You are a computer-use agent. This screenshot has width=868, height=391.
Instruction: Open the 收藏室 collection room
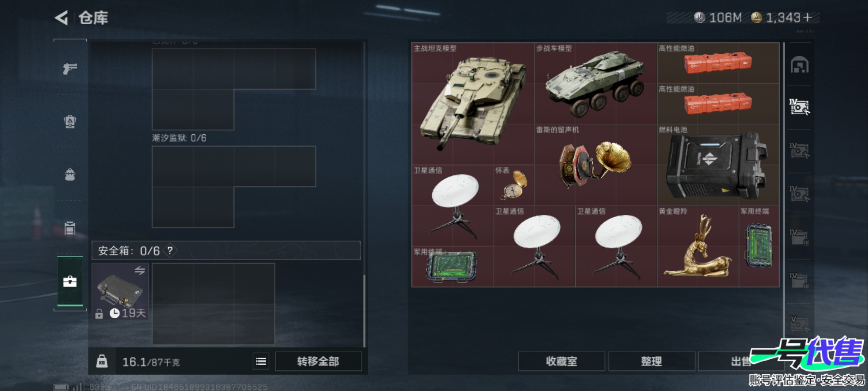pyautogui.click(x=561, y=361)
